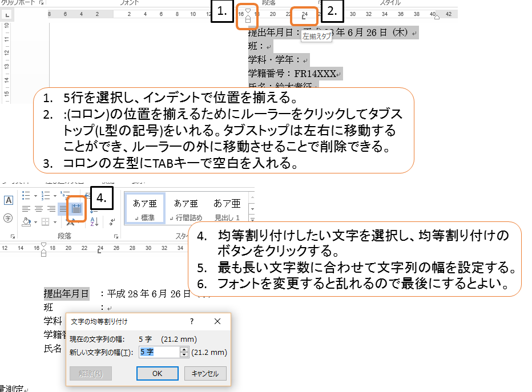
Task: Click the キャンセル button
Action: click(205, 374)
